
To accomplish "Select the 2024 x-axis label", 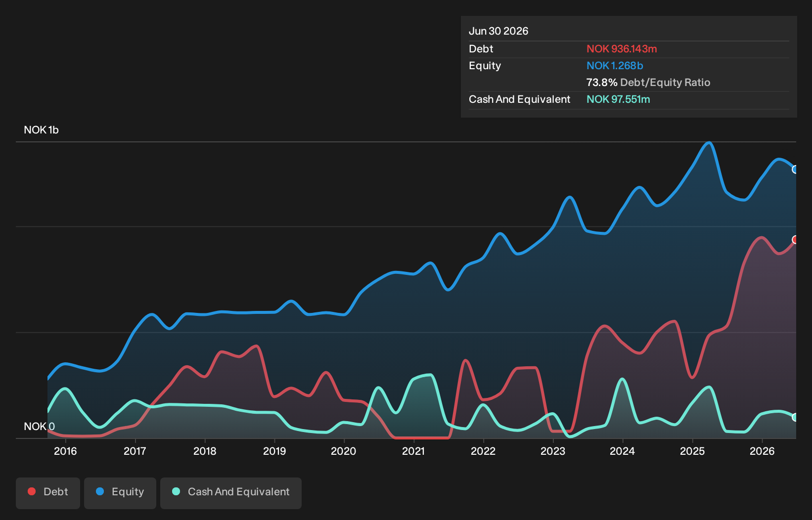I will [x=622, y=451].
